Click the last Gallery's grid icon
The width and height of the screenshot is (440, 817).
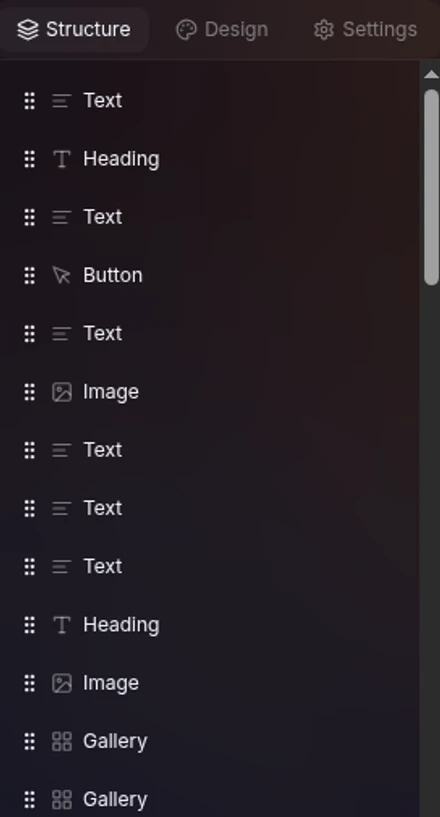pyautogui.click(x=62, y=799)
